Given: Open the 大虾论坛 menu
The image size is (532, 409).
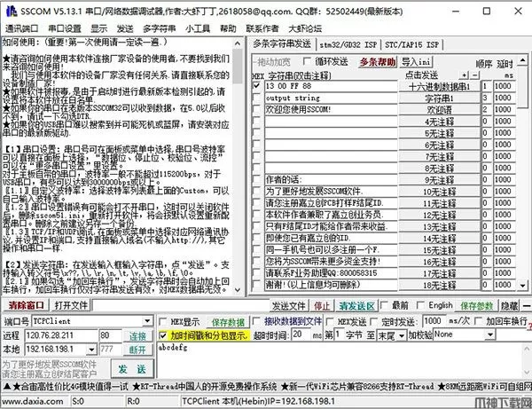Looking at the screenshot, I should click(305, 28).
